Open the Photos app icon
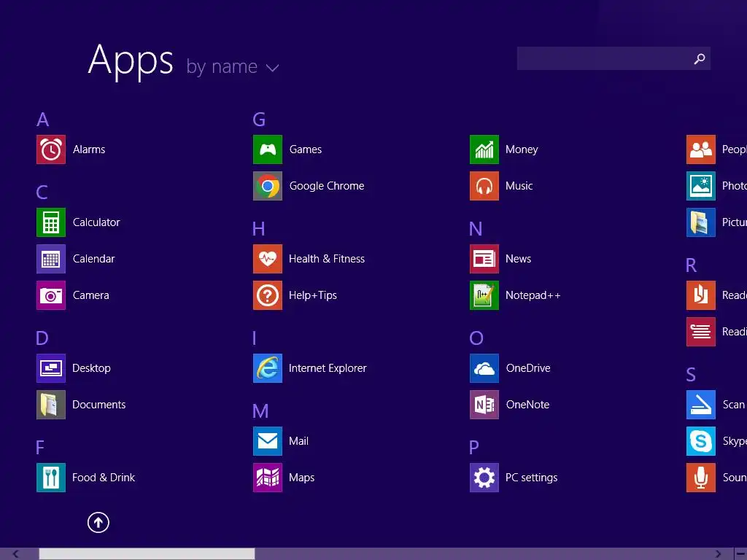The width and height of the screenshot is (747, 560). point(701,186)
